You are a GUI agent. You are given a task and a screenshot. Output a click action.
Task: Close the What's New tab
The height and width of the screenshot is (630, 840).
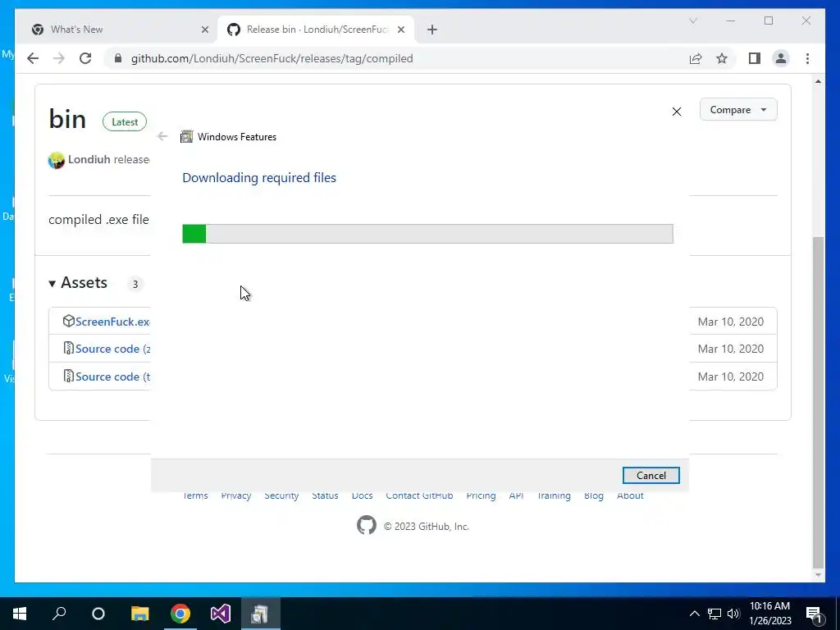204,30
